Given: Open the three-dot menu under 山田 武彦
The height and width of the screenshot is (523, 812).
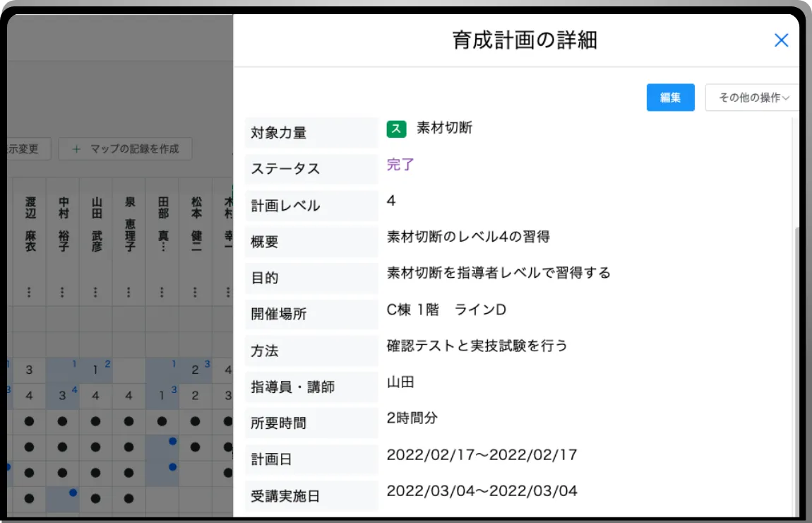Looking at the screenshot, I should coord(96,292).
